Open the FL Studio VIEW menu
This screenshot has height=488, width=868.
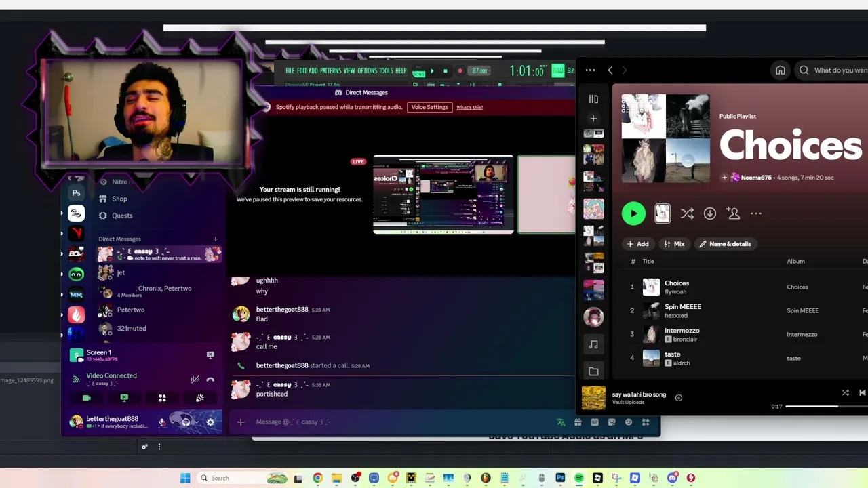pos(349,70)
